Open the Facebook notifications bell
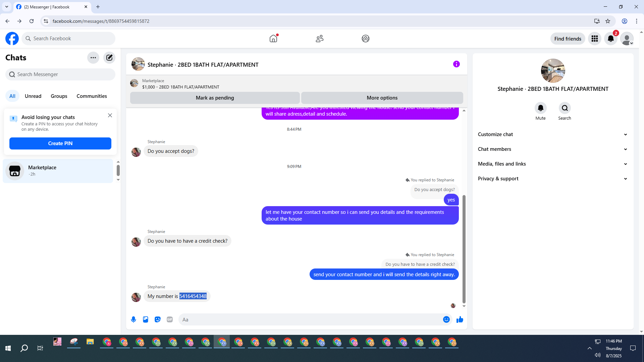 [x=610, y=39]
